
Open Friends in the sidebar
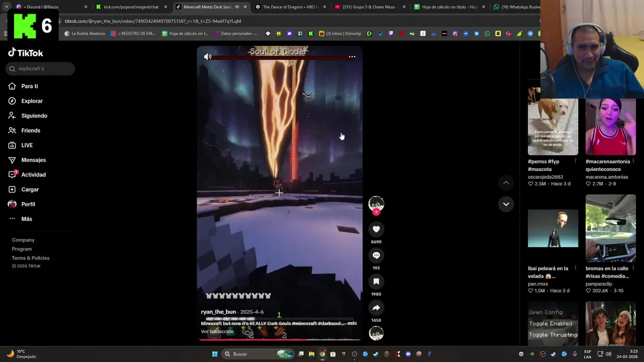click(31, 131)
